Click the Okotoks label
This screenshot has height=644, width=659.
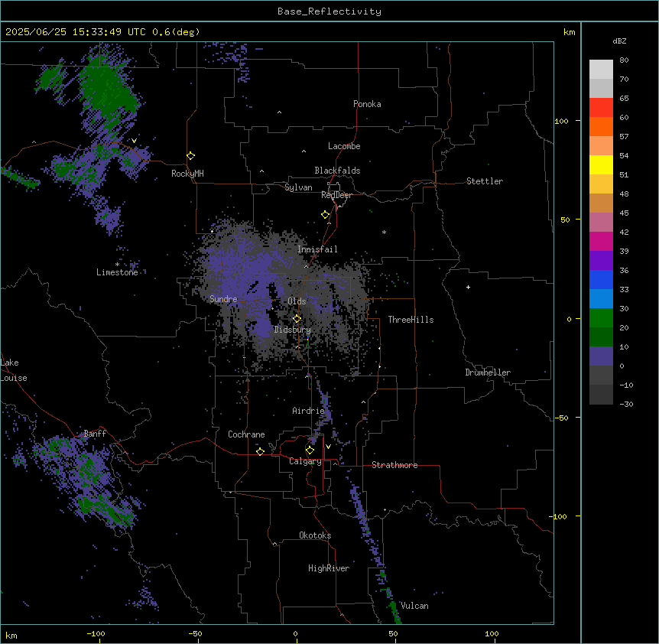(315, 535)
